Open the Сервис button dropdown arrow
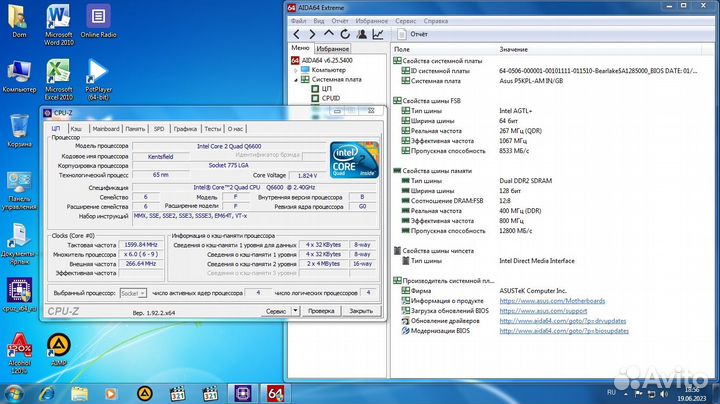The height and width of the screenshot is (404, 720). pyautogui.click(x=295, y=311)
